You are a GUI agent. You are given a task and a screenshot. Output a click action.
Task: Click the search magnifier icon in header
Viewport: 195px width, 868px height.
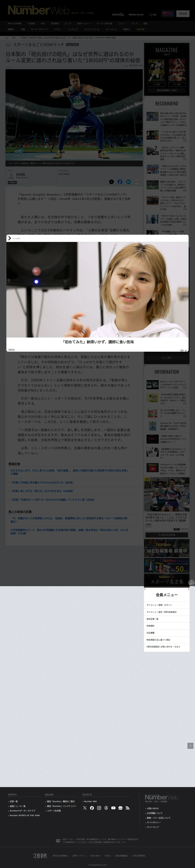[151, 14]
